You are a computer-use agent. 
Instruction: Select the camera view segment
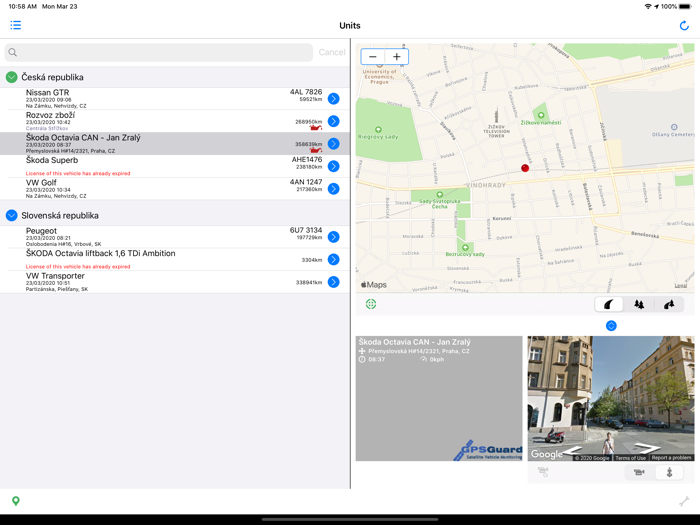pyautogui.click(x=640, y=472)
